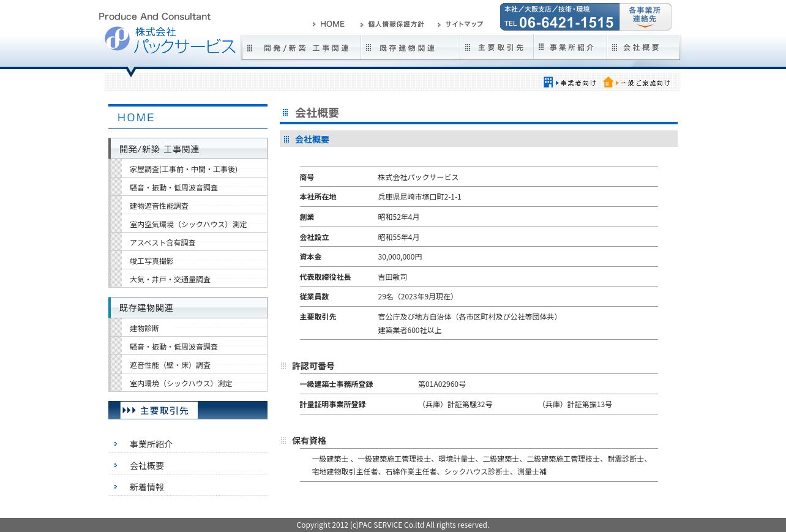786x532 pixels.
Task: Open the 各事業所連絡先 contact button
Action: point(645,17)
